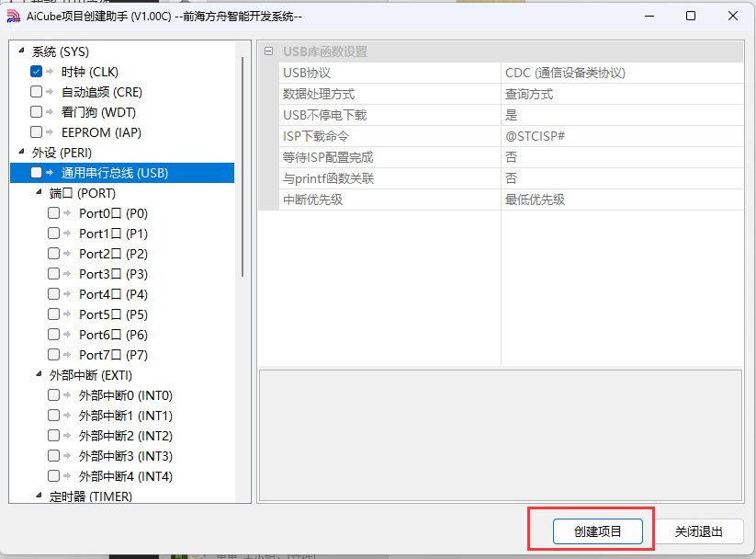Select the Port5口 (P5) tree item
The image size is (756, 559).
[113, 314]
